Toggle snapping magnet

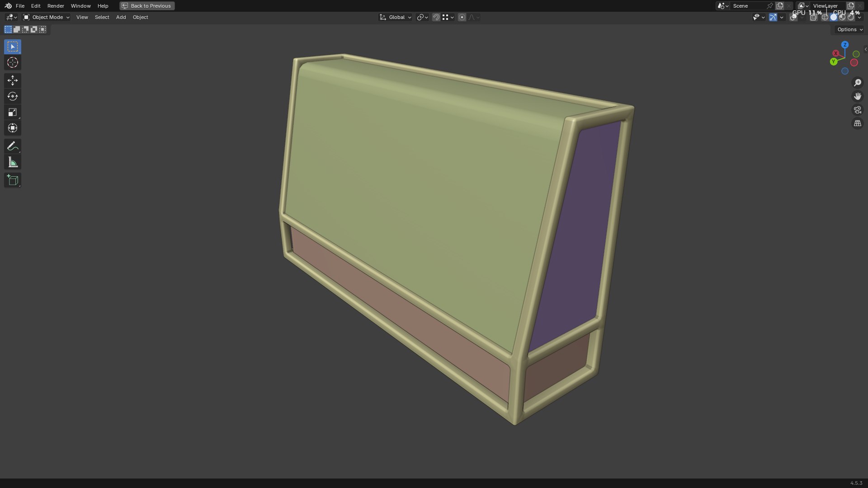click(x=436, y=17)
